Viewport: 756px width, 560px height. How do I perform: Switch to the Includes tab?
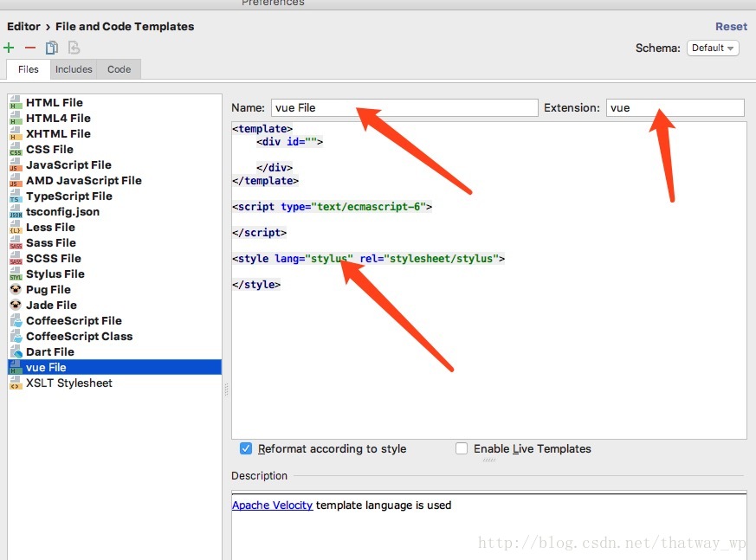[x=74, y=69]
